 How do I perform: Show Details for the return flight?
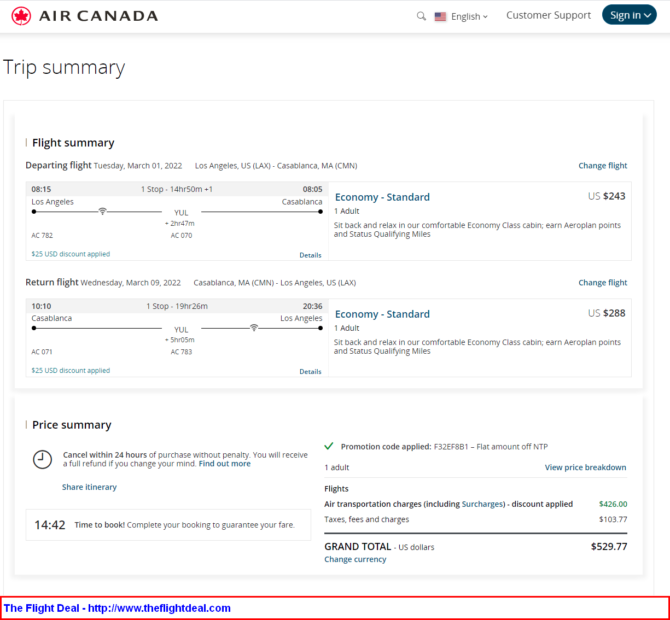[x=310, y=372]
